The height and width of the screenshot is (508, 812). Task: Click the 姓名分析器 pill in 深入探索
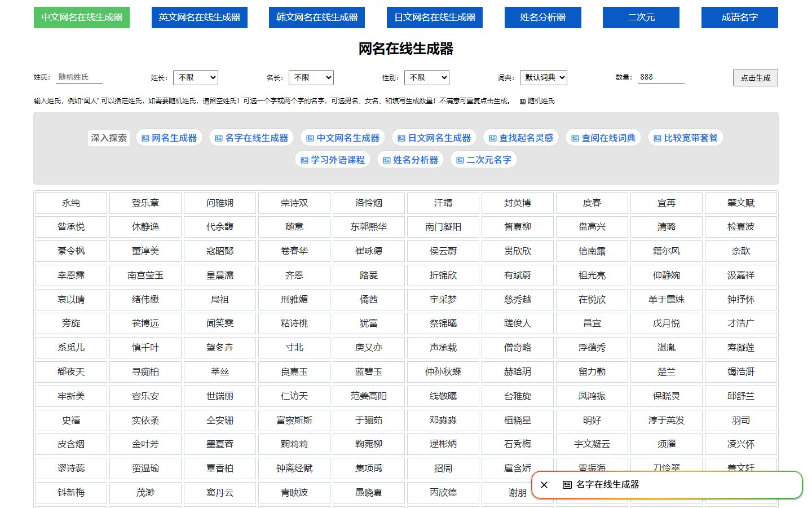(411, 160)
